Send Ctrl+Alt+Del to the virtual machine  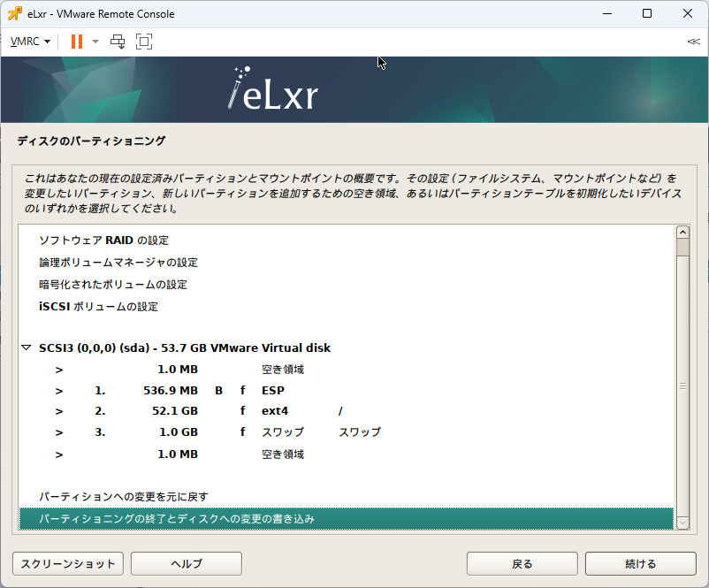118,42
